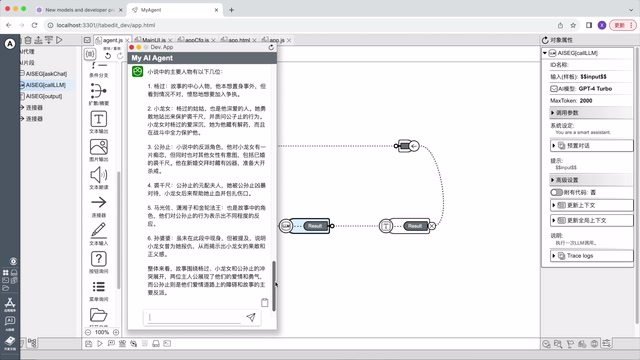Click the undo arrow in the palette
This screenshot has height=360, width=640.
coord(108,56)
